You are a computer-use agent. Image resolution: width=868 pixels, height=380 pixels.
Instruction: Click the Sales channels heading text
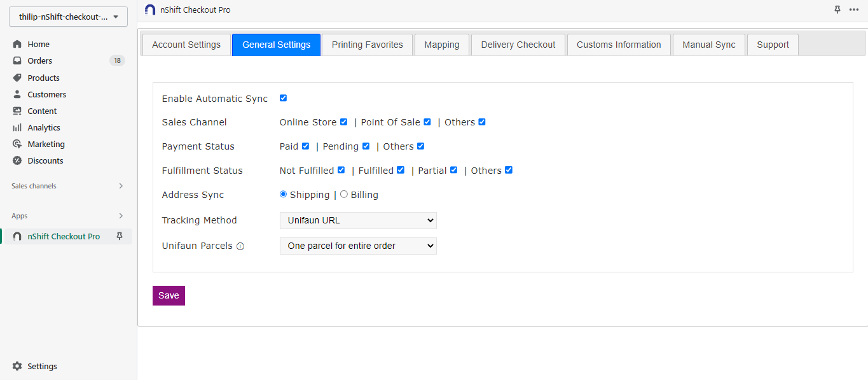pos(34,186)
